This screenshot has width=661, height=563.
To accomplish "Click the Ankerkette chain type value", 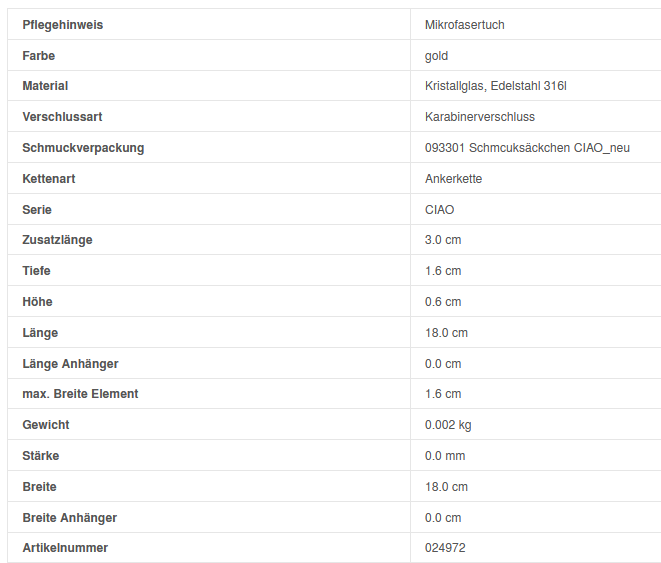I will (453, 179).
